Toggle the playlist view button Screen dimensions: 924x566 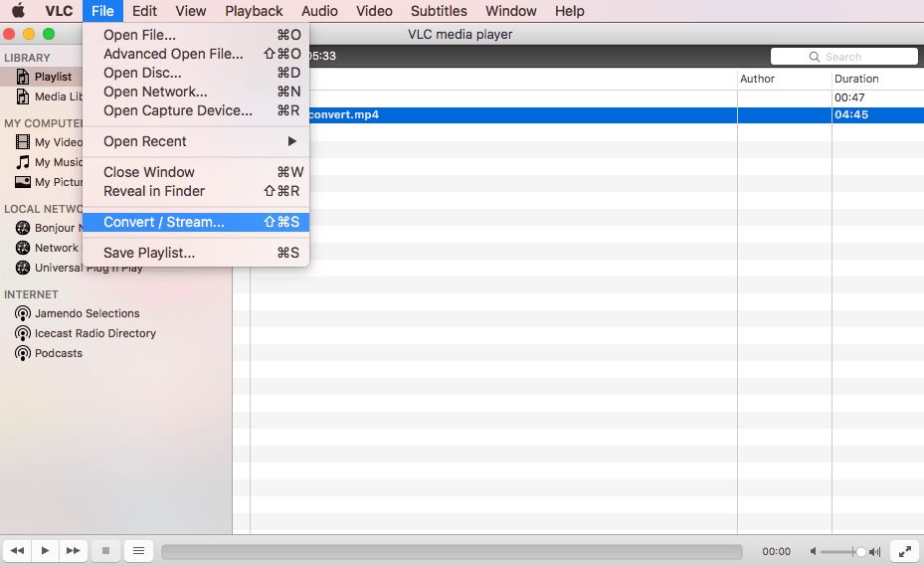click(138, 550)
